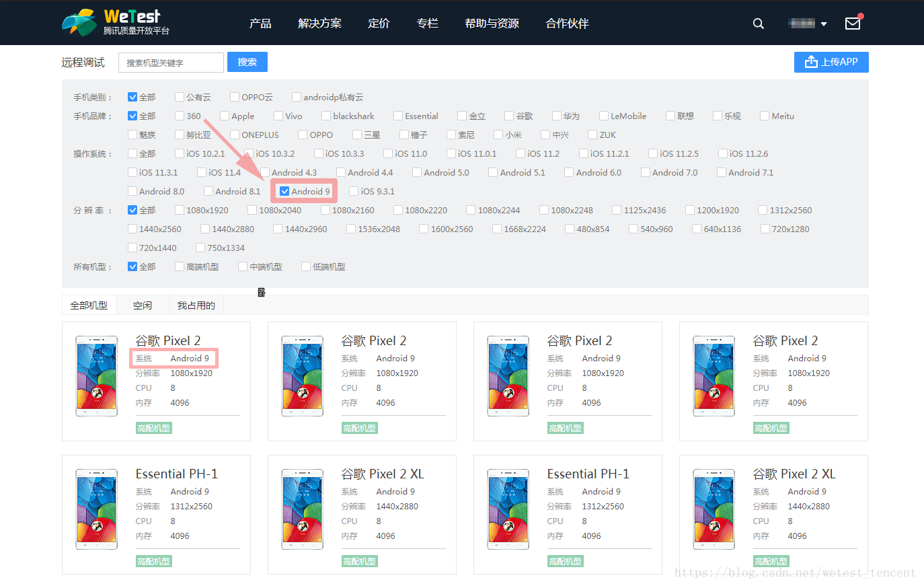Open the 定价 menu
924x586 pixels.
click(379, 23)
